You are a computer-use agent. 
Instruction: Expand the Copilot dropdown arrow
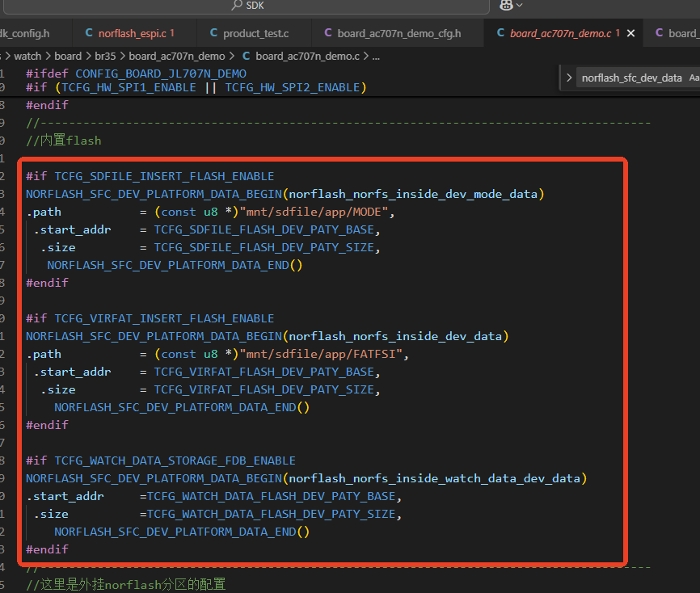pyautogui.click(x=519, y=5)
